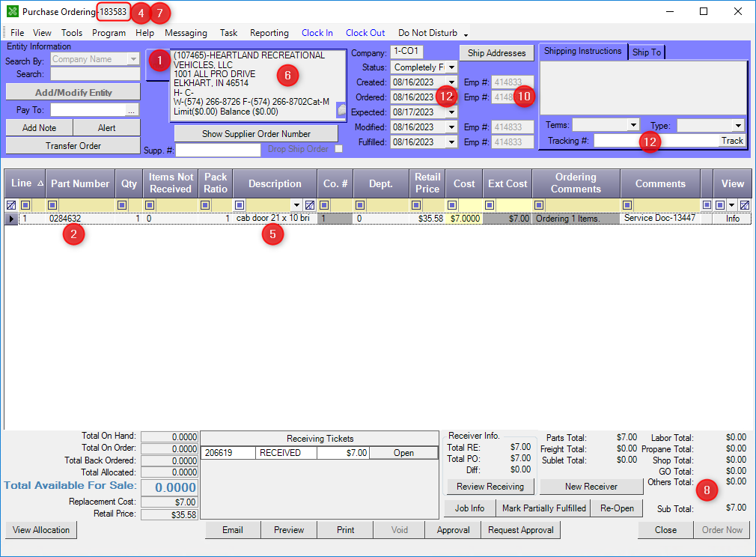The image size is (756, 557).
Task: Open the Fulfilled date picker dropdown
Action: coord(451,141)
